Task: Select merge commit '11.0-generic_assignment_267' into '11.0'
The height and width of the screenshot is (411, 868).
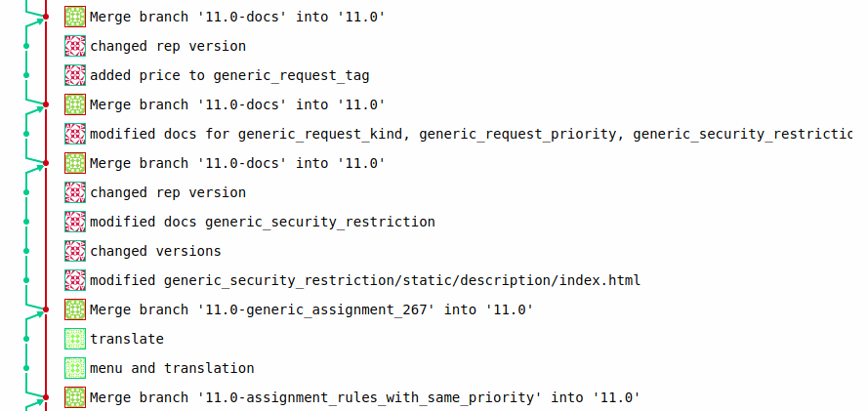Action: [x=311, y=309]
